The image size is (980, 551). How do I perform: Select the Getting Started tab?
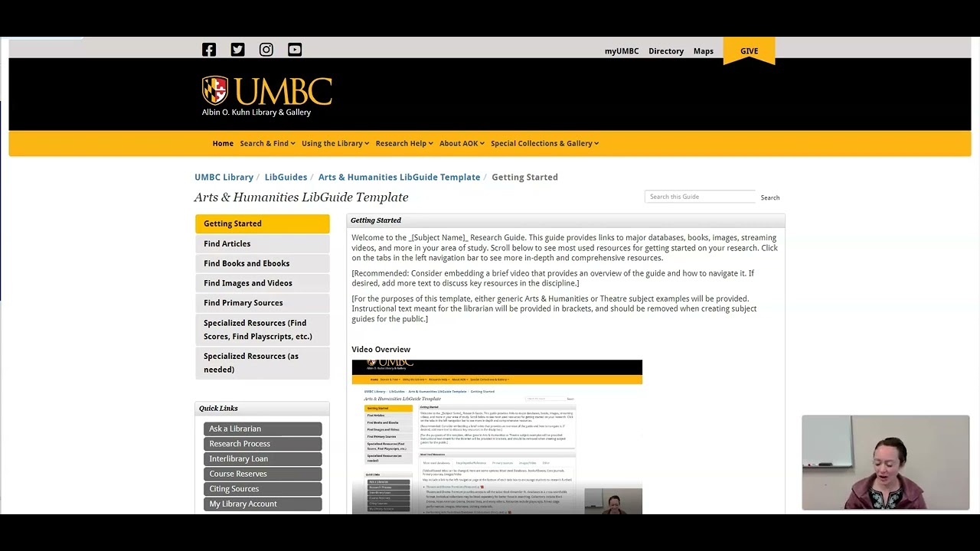pos(263,223)
